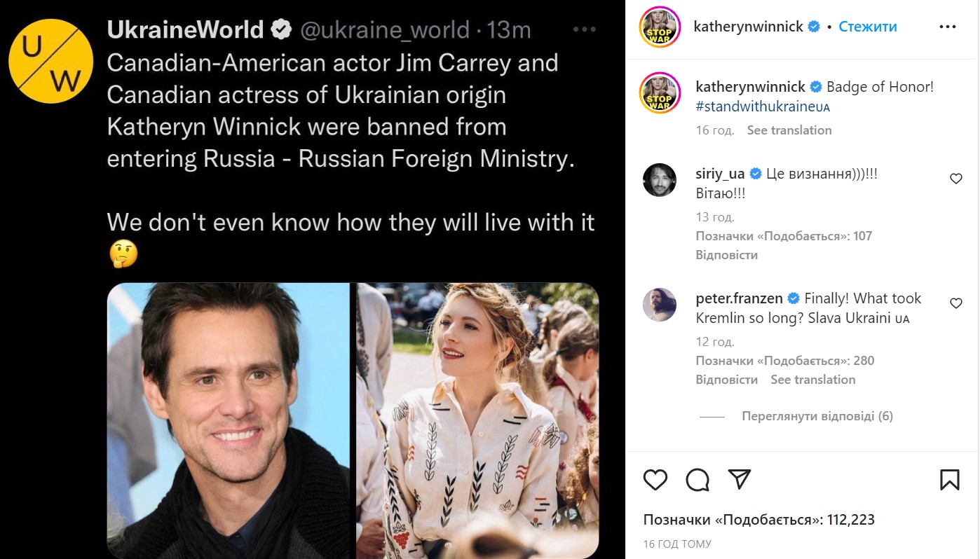Like siriy_ua's comment
This screenshot has width=980, height=559.
click(955, 179)
